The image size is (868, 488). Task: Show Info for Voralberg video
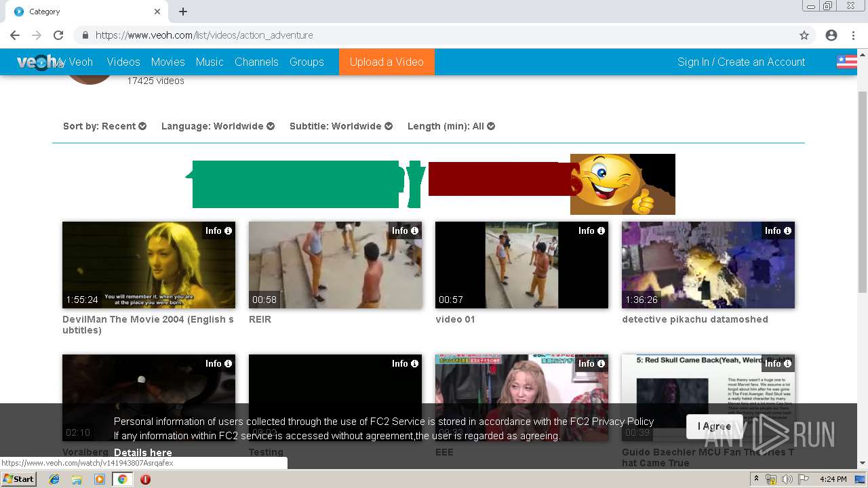point(218,363)
